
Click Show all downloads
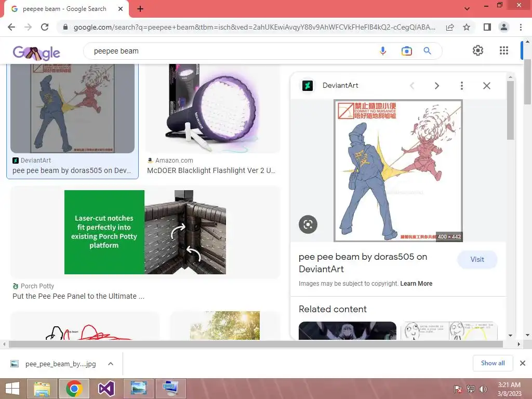(x=493, y=363)
